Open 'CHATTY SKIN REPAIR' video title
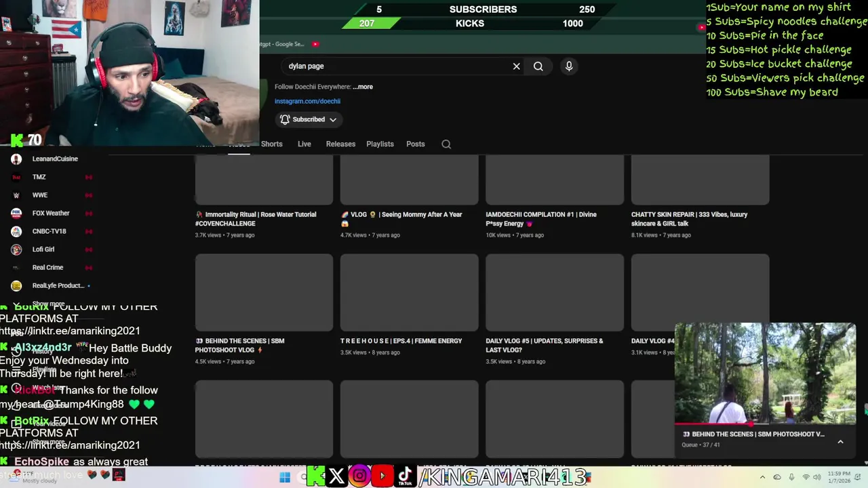Viewport: 868px width, 488px height. 689,219
